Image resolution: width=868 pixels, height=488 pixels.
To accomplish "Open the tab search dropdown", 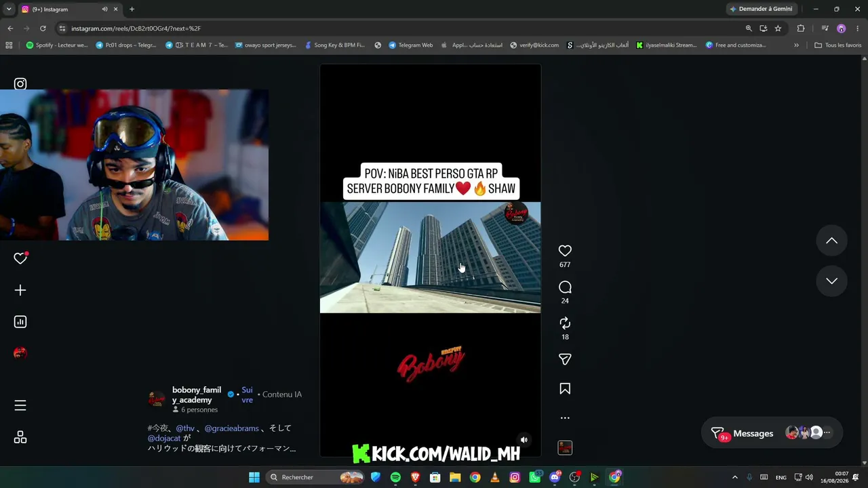I will (x=9, y=9).
